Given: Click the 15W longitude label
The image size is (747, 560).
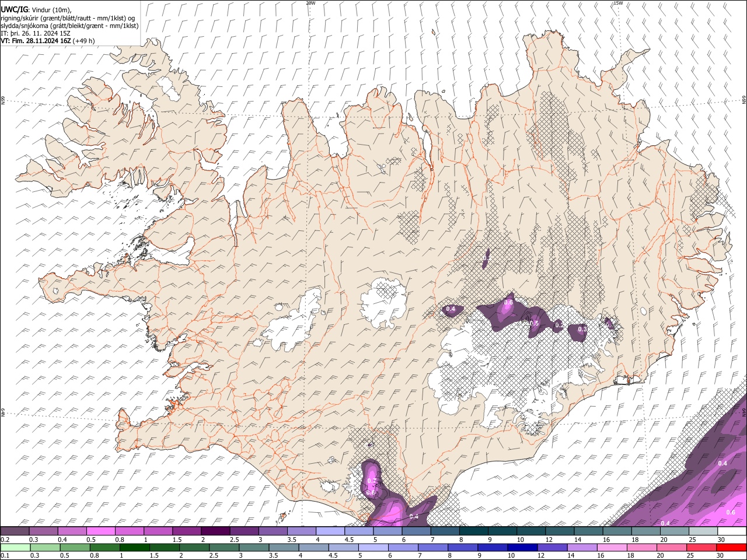Looking at the screenshot, I should 618,3.
